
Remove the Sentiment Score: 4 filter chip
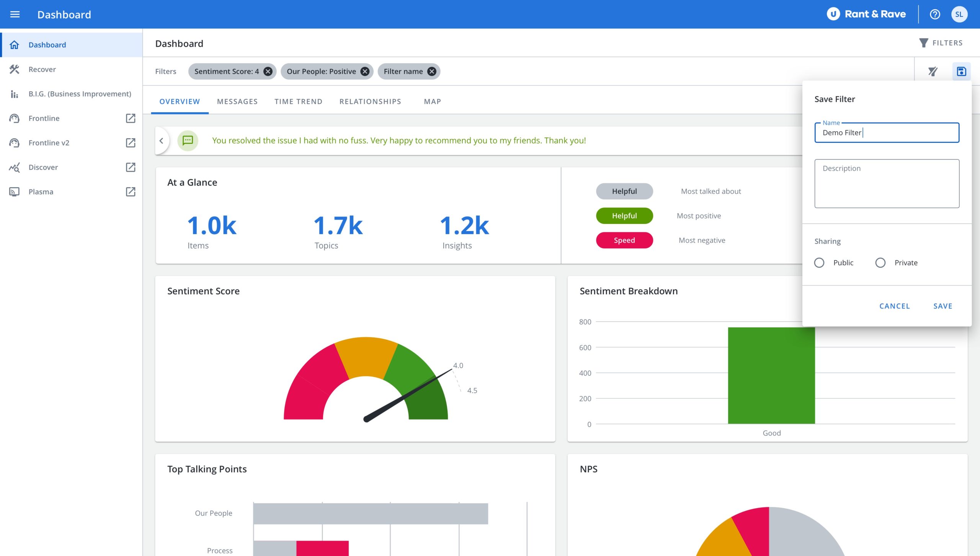pyautogui.click(x=268, y=71)
